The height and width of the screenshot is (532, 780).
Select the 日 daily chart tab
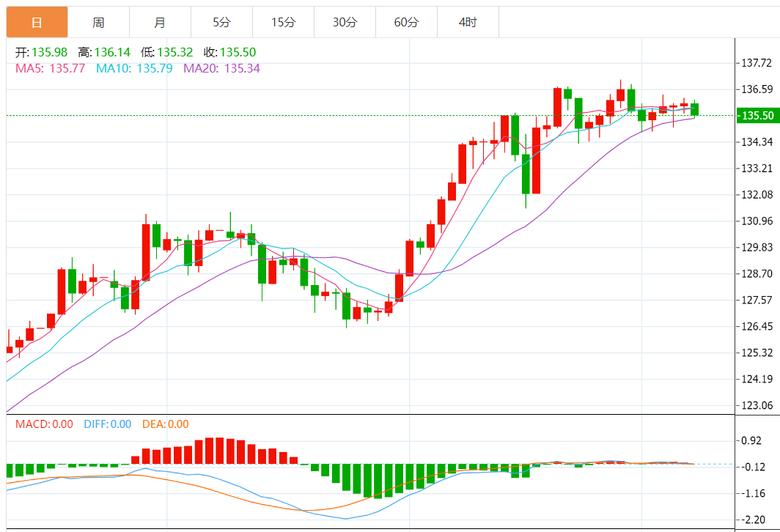tap(37, 23)
